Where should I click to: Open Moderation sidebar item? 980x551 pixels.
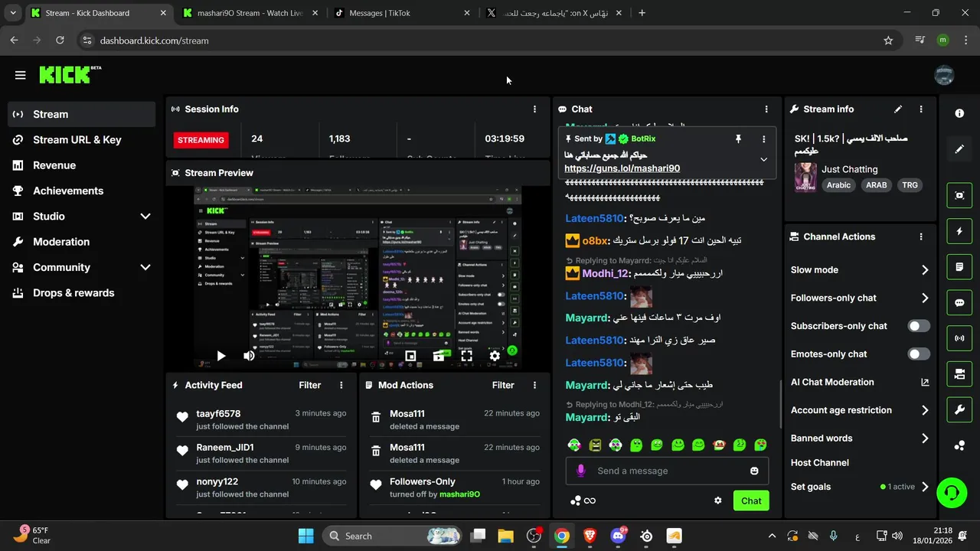tap(81, 242)
